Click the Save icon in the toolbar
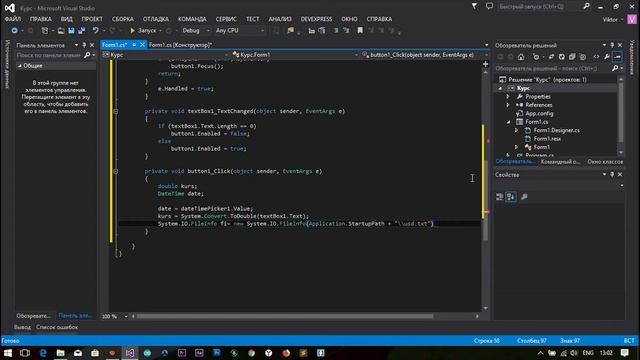 [71, 31]
